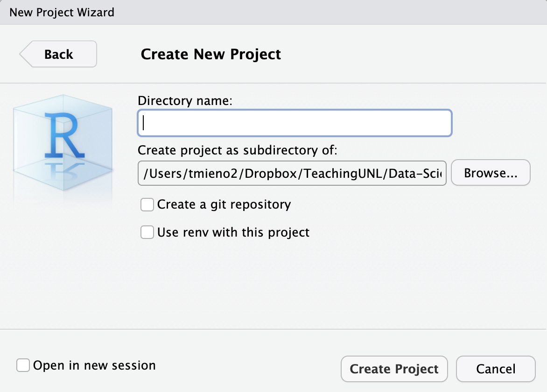
Task: Check the Open in new session box
Action: point(23,365)
